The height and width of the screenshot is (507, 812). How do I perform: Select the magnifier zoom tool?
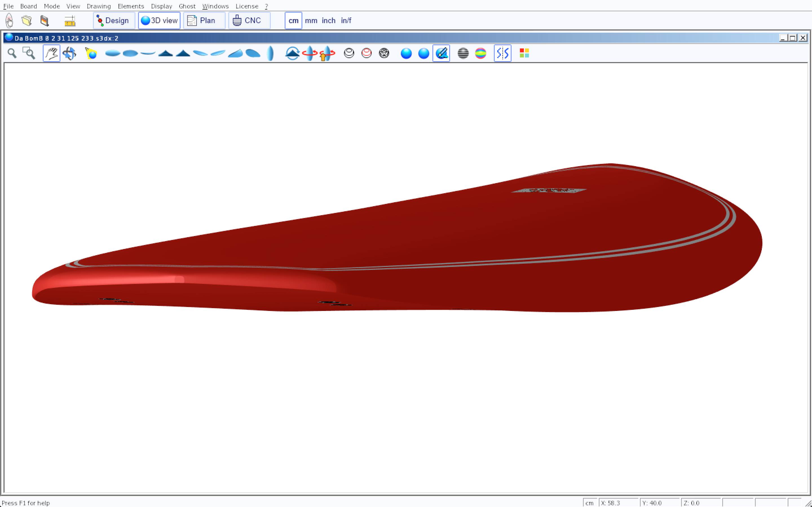click(x=12, y=53)
